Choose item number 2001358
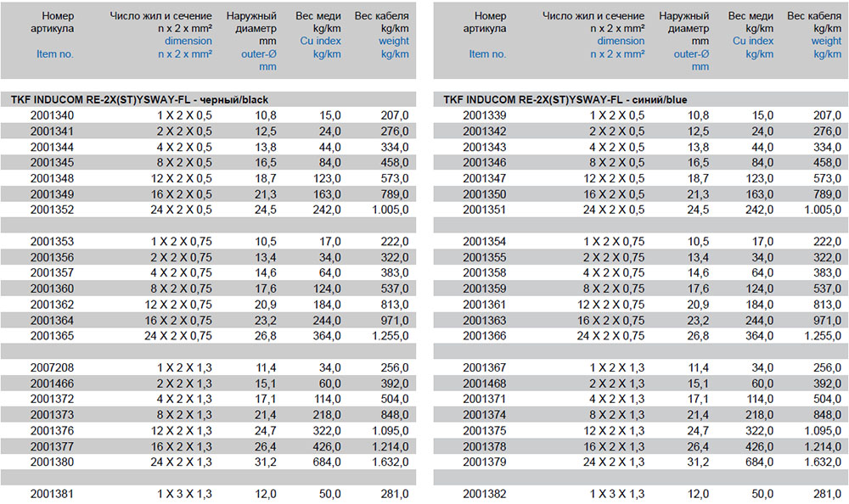Viewport: 849px width, 504px height. 485,273
